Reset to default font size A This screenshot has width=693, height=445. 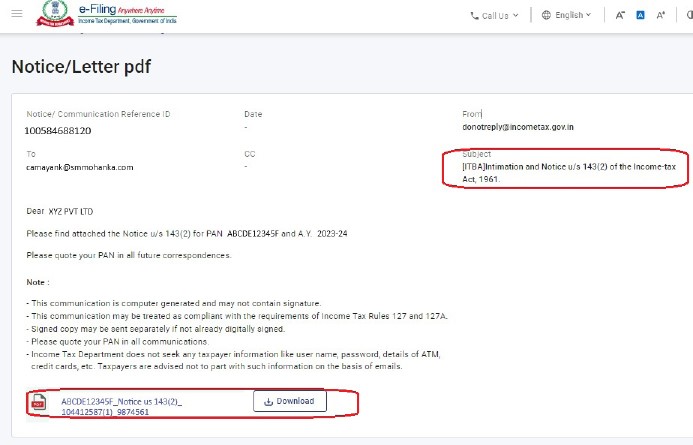click(x=641, y=15)
